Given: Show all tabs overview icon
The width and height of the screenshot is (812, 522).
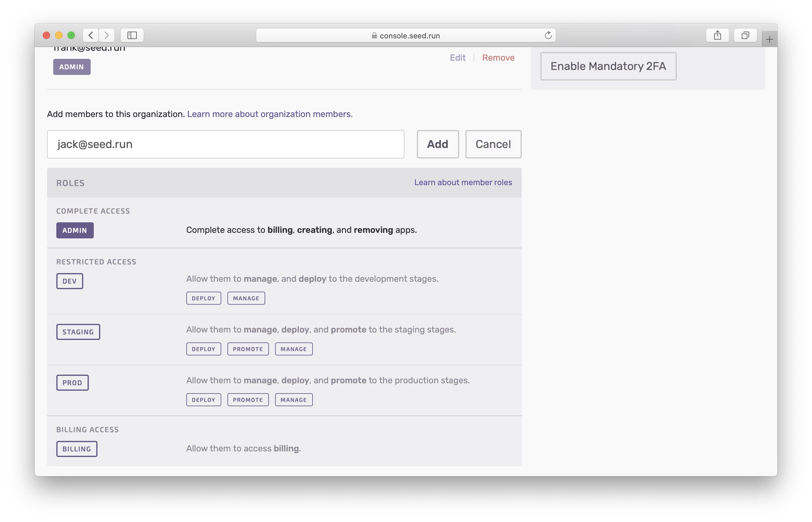Looking at the screenshot, I should point(745,35).
